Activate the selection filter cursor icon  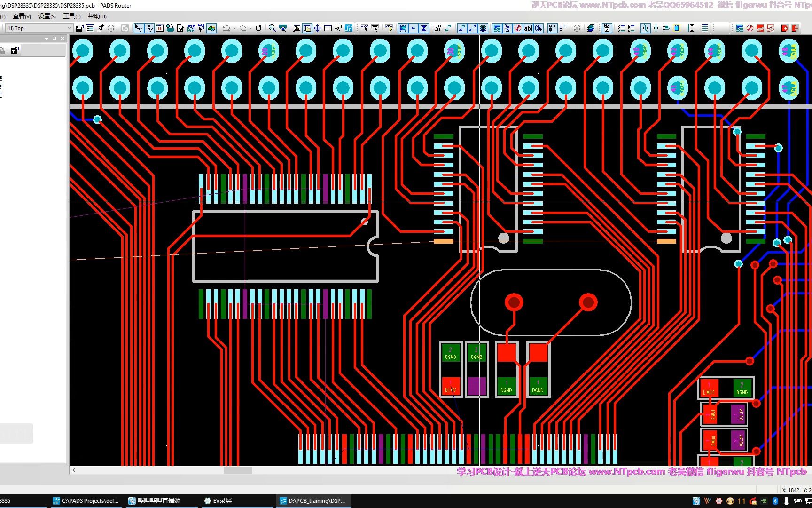[139, 28]
